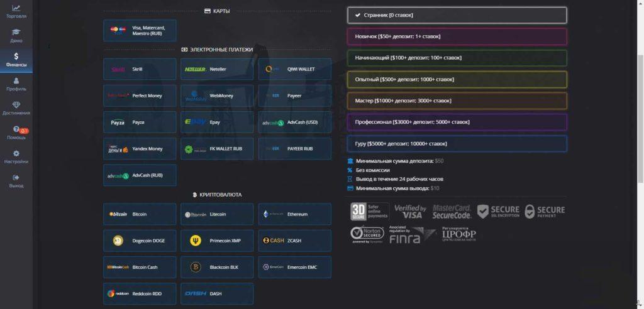Image resolution: width=644 pixels, height=309 pixels.
Task: Open Помощь help icon with notification badge
Action: click(16, 129)
